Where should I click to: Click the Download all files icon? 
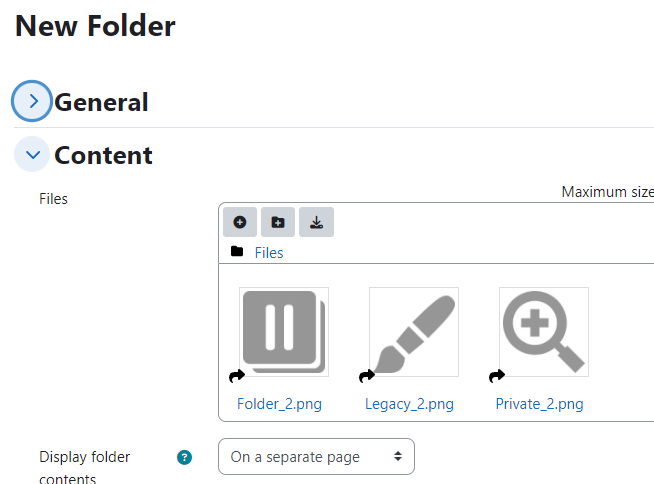[316, 222]
